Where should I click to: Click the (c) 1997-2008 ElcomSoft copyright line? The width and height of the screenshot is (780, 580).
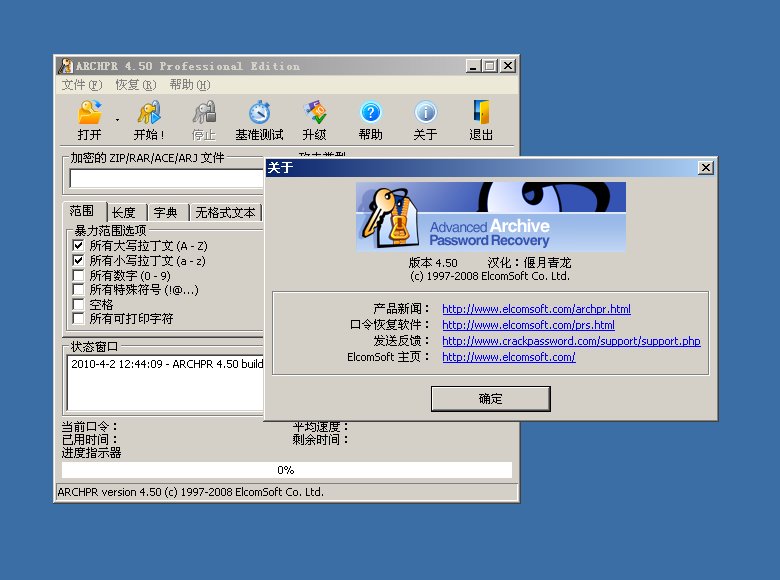490,276
